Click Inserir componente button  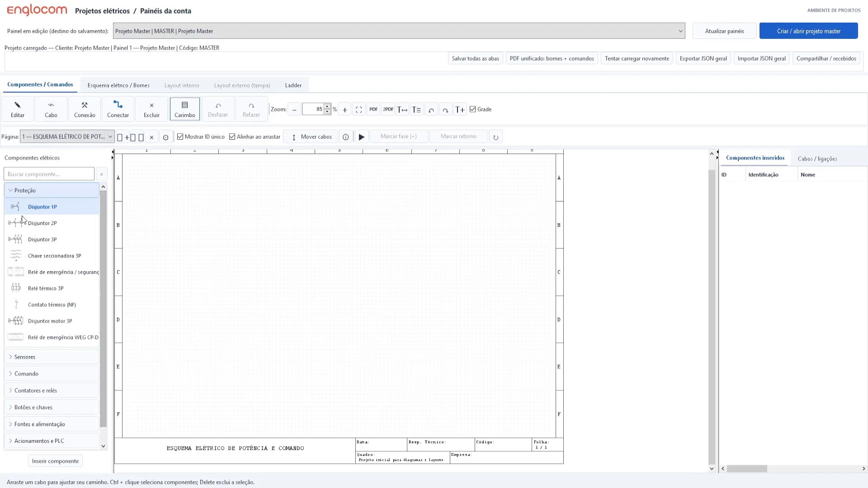click(55, 461)
